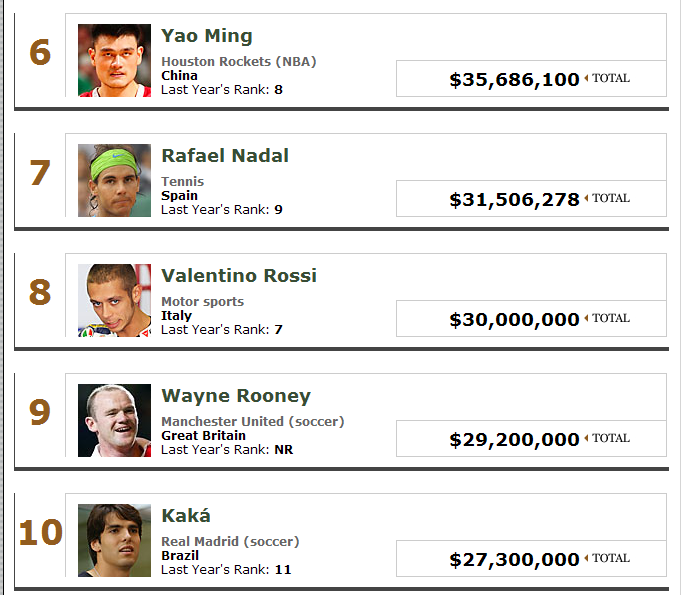Image resolution: width=684 pixels, height=595 pixels.
Task: Expand TOTAL arrow beside $35,686,100
Action: 607,78
